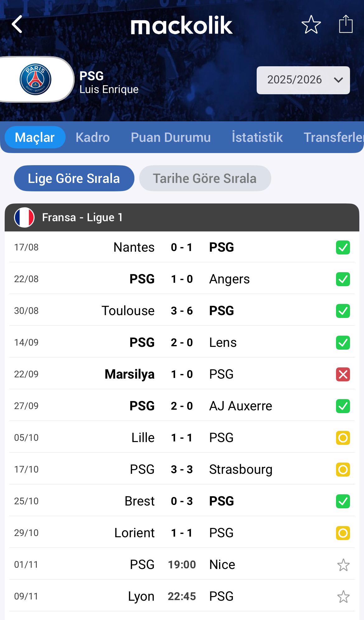
Task: Open the Fransa - Ligue 1 section header
Action: point(182,217)
